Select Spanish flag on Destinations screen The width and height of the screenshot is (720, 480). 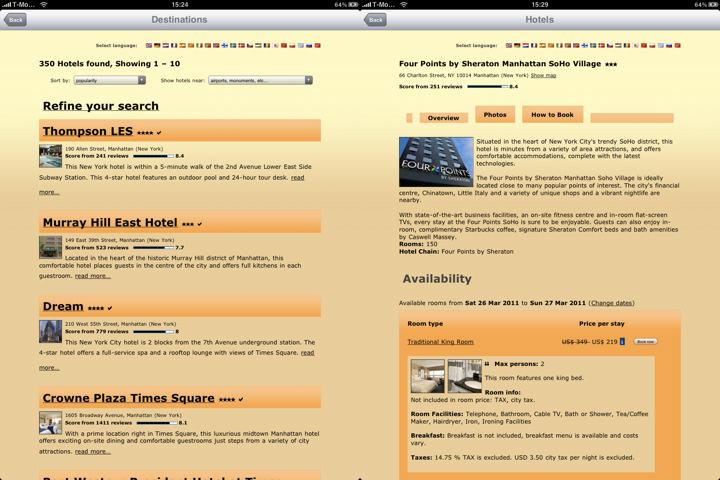coord(182,45)
